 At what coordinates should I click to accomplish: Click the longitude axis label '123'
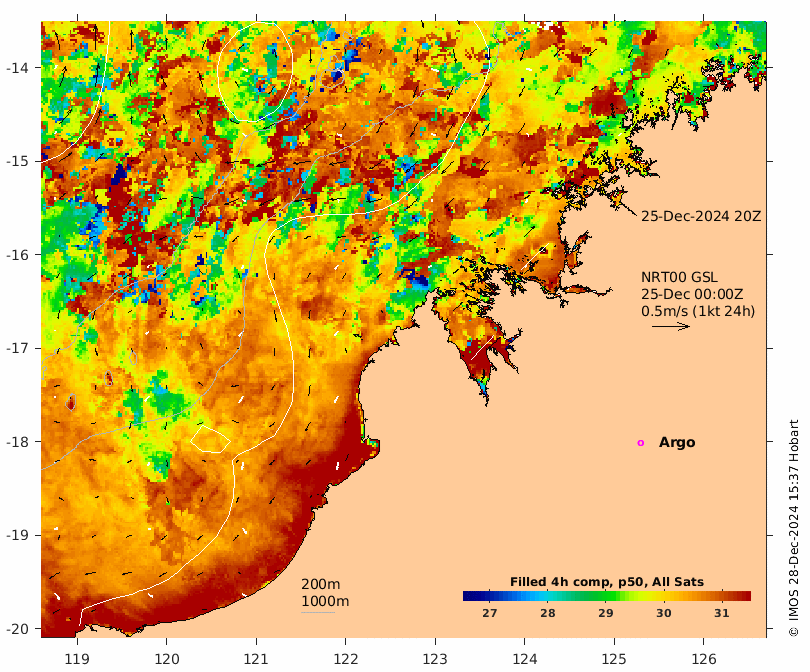coord(435,660)
